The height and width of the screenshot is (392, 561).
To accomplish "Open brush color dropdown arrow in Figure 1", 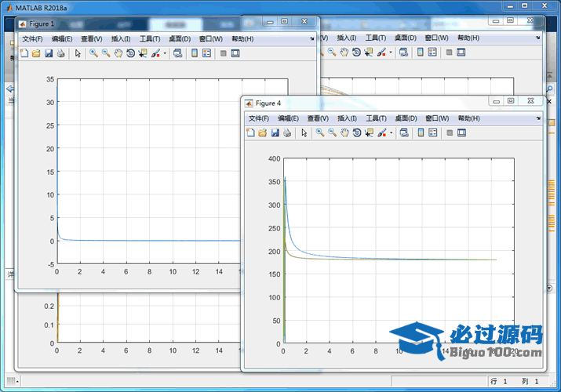I will coord(165,53).
